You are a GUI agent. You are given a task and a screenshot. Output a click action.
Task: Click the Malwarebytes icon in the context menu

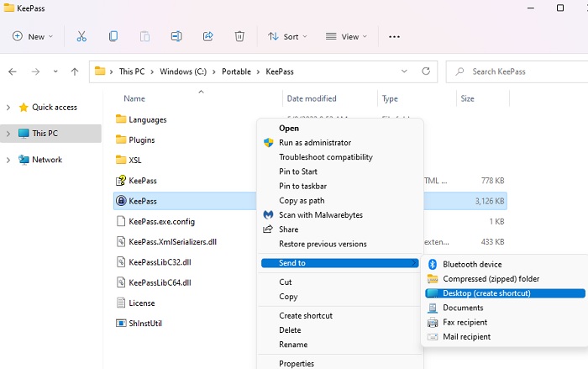pos(268,214)
